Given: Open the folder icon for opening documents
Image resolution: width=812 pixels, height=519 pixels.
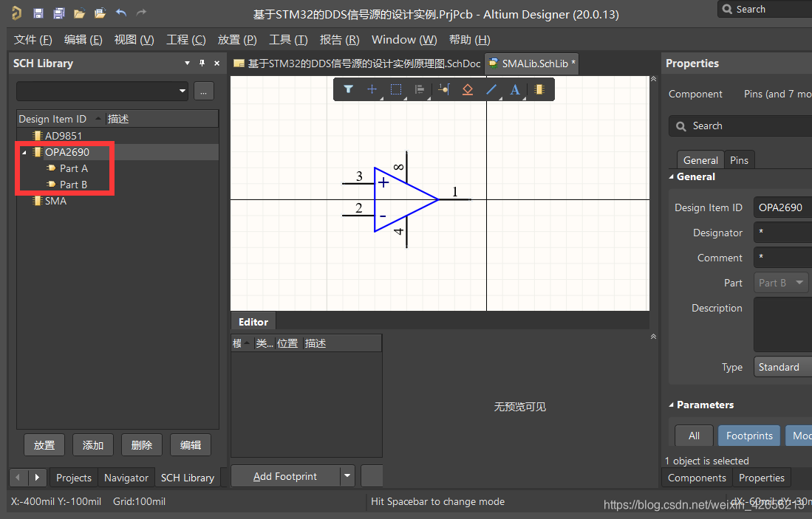Looking at the screenshot, I should (79, 13).
